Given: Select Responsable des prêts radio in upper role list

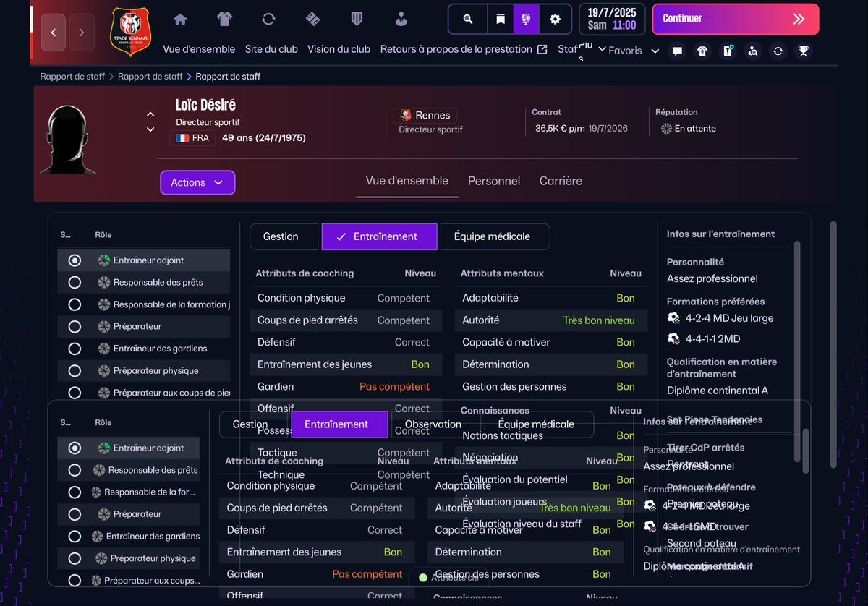Looking at the screenshot, I should click(75, 283).
